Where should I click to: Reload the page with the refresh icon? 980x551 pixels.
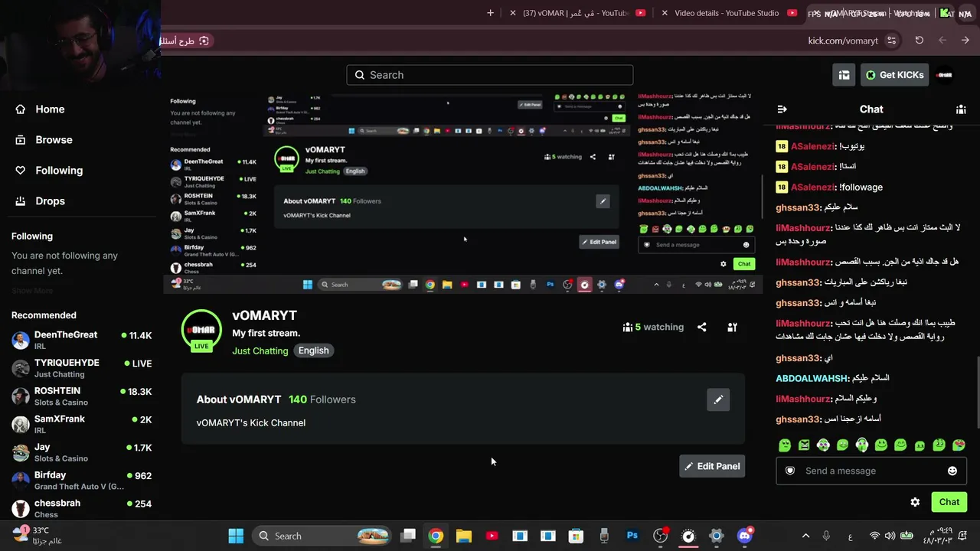coord(920,41)
